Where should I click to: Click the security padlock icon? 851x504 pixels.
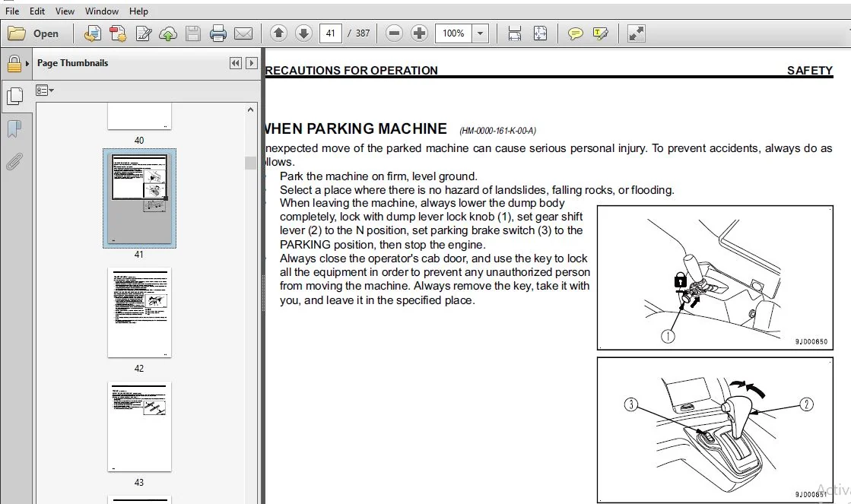14,63
